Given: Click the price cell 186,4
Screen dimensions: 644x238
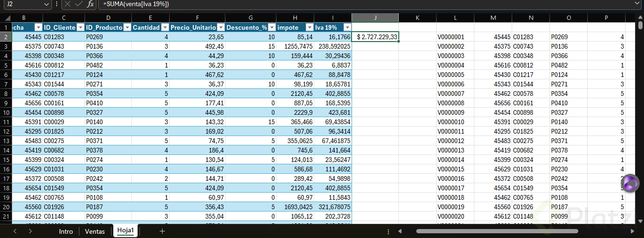Looking at the screenshot, I should tap(197, 150).
